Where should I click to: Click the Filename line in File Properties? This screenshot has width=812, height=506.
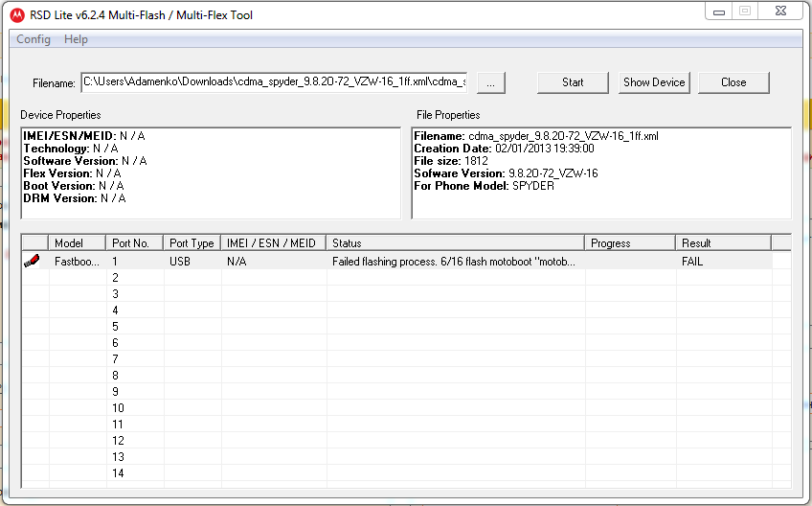tap(536, 136)
